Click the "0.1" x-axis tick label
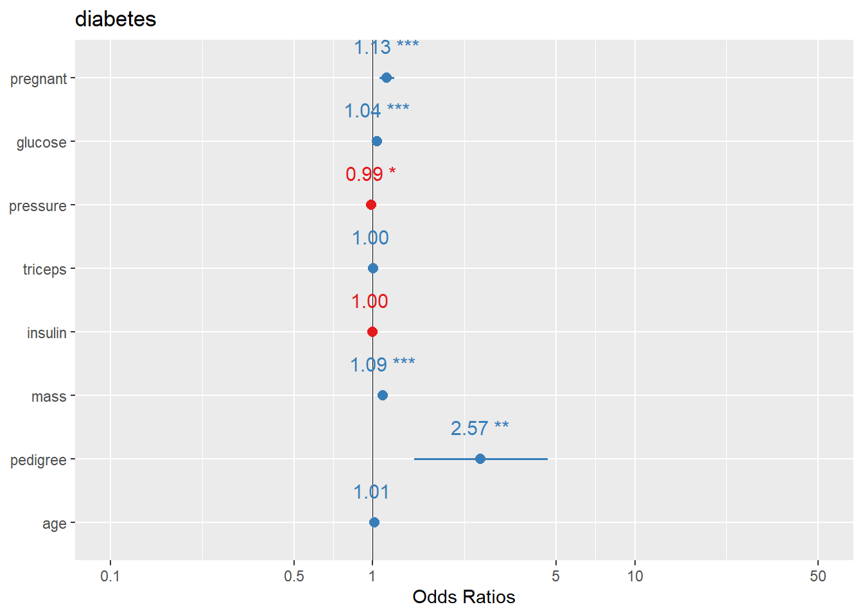Image resolution: width=863 pixels, height=616 pixels. click(x=110, y=576)
